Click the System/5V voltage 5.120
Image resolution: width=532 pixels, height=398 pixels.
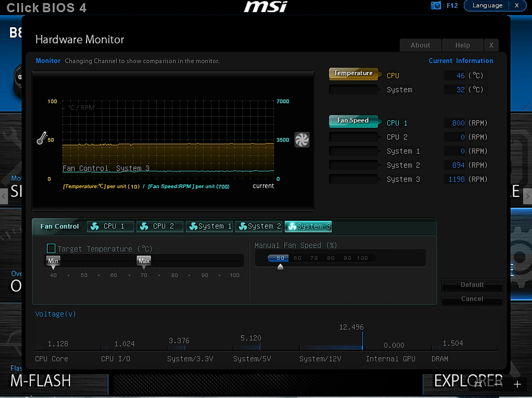(x=251, y=338)
